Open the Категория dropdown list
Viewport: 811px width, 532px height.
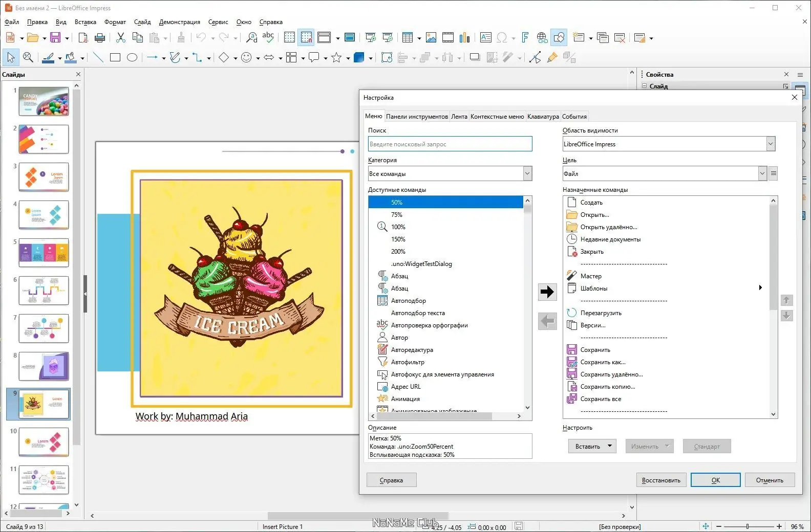[450, 174]
